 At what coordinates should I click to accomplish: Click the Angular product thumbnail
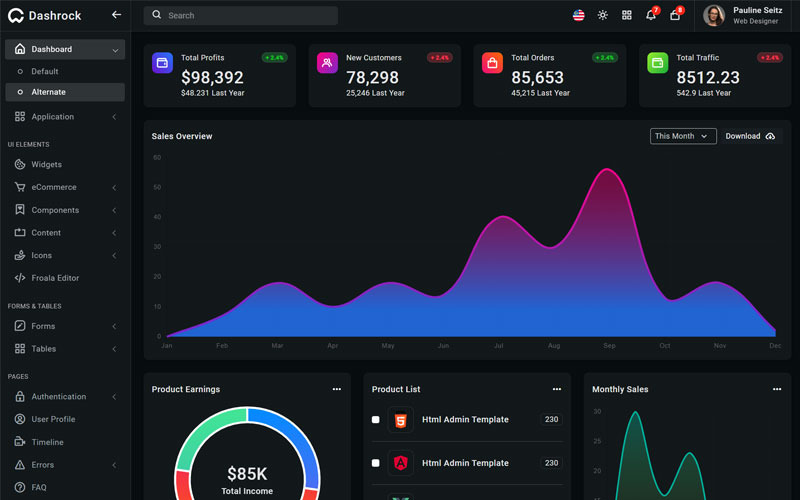point(401,463)
